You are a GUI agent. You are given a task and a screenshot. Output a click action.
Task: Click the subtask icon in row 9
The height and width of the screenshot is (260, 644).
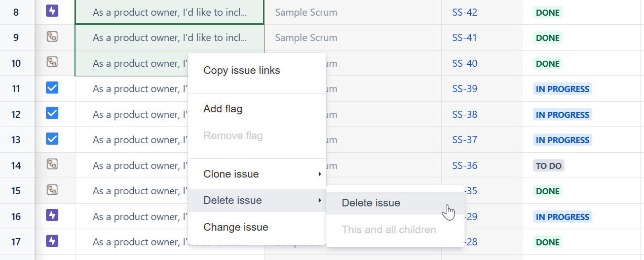click(52, 36)
